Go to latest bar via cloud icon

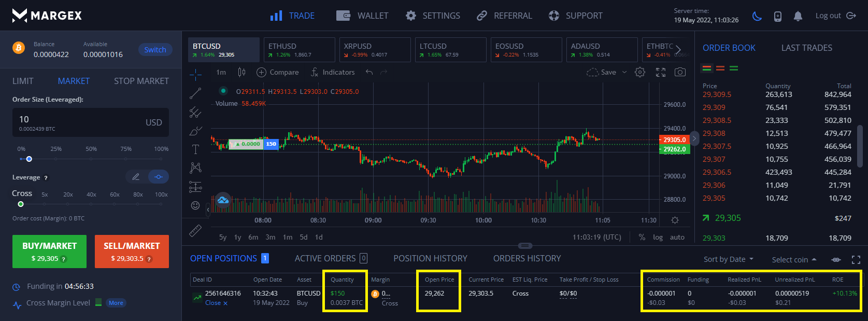point(223,200)
